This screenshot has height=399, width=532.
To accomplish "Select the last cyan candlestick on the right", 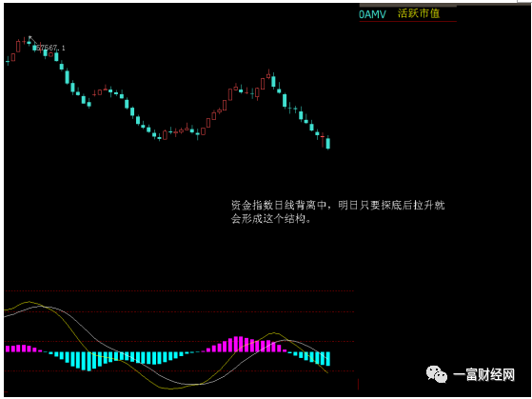I will tap(328, 142).
